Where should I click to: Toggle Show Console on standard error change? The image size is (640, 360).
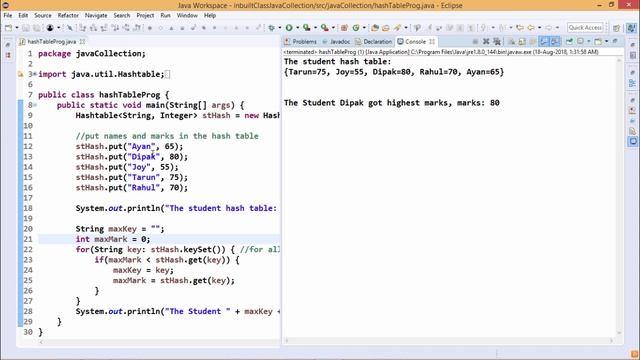tap(554, 41)
